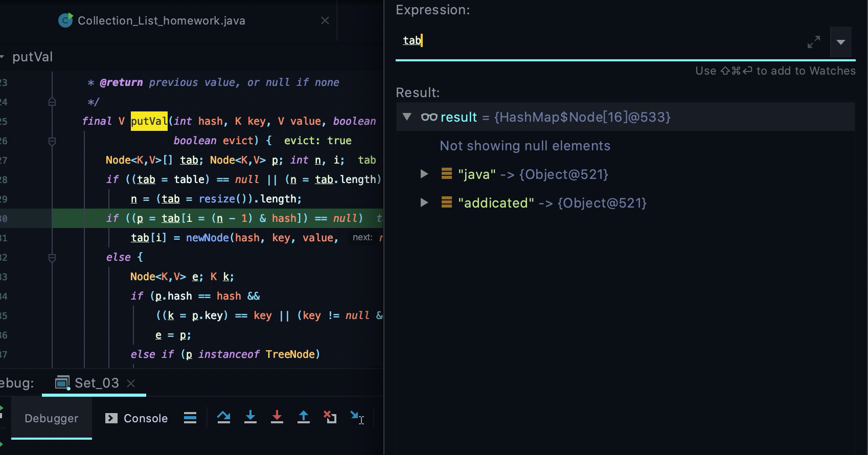This screenshot has width=868, height=455.
Task: Click the "Not showing null elements" message
Action: pyautogui.click(x=525, y=146)
